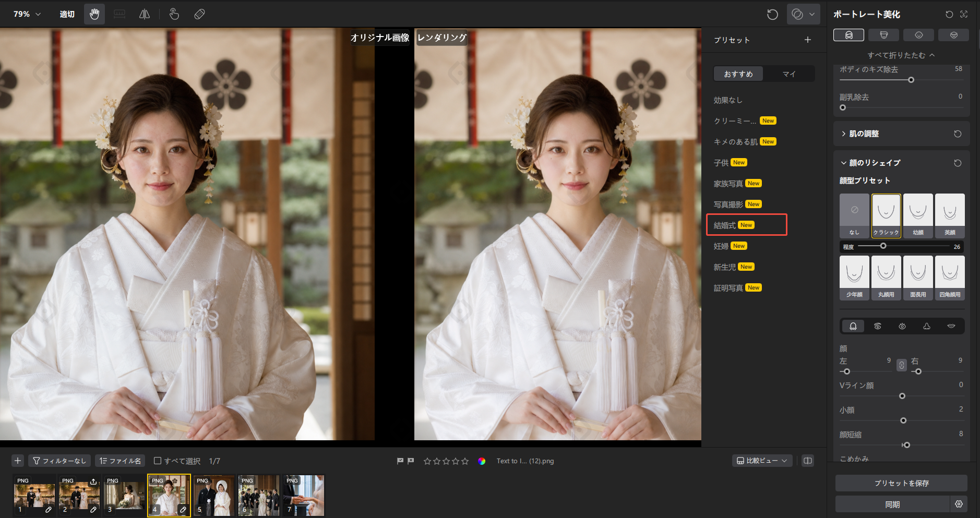Click the face detection scan icon
The image size is (980, 518).
coord(964,14)
